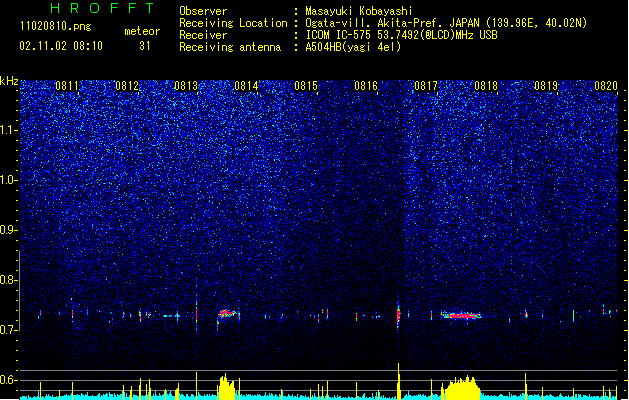Click the meteor count value 31
The height and width of the screenshot is (400, 629).
point(145,46)
